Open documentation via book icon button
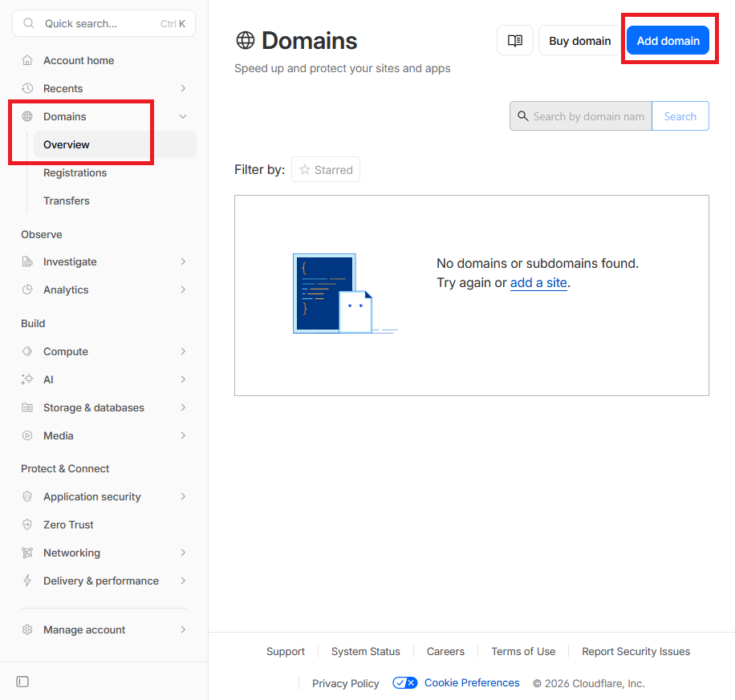This screenshot has width=735, height=700. [515, 41]
